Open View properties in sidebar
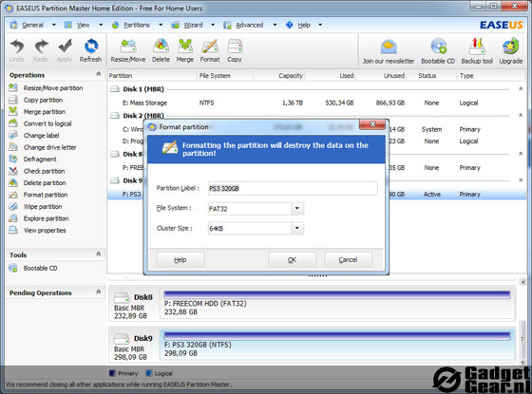This screenshot has width=532, height=394. pyautogui.click(x=37, y=231)
